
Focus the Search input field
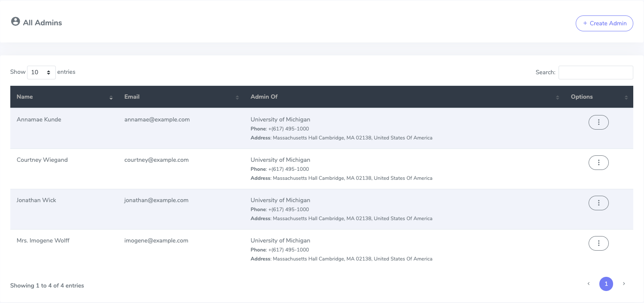click(595, 73)
